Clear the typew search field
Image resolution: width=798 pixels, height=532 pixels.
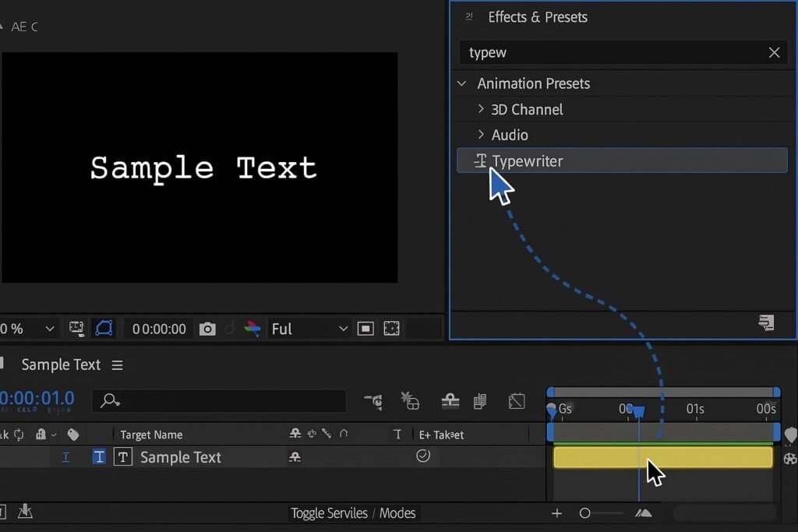coord(774,52)
